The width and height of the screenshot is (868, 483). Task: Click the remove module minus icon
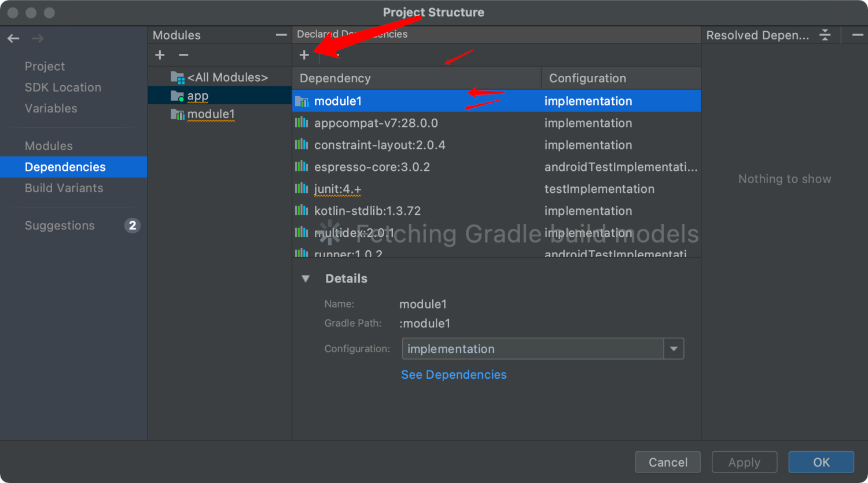[183, 55]
